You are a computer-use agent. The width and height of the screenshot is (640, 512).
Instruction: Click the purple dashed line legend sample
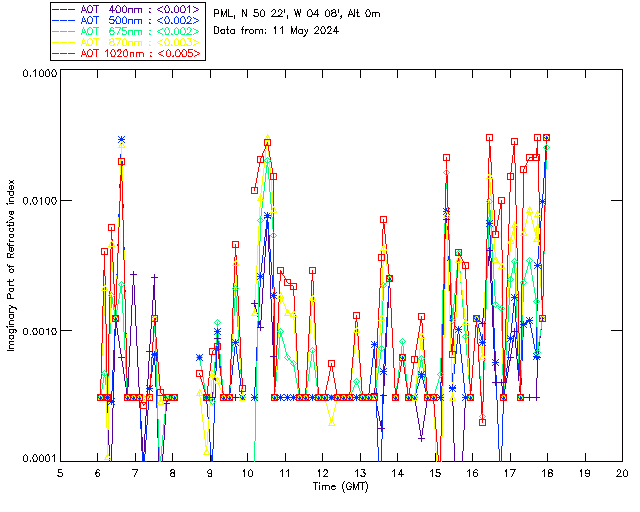click(x=64, y=9)
